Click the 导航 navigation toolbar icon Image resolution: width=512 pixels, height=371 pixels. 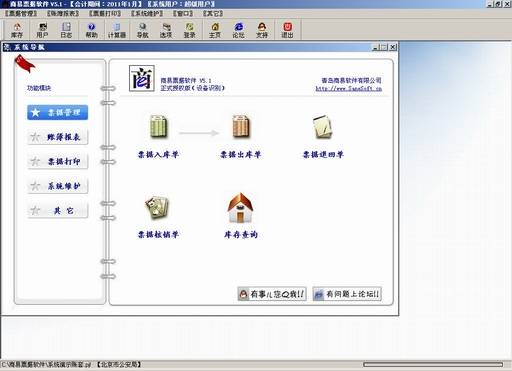[x=142, y=30]
